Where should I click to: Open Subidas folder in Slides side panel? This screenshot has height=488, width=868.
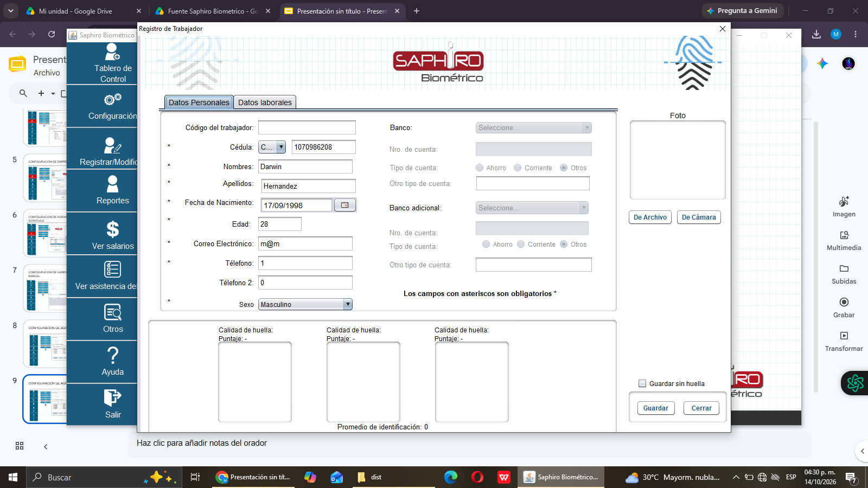pyautogui.click(x=844, y=274)
